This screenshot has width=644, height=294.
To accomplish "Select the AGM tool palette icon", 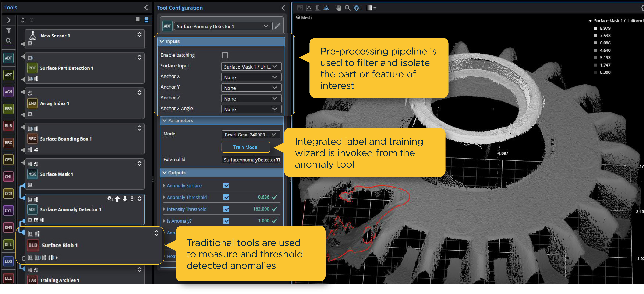I will point(8,92).
